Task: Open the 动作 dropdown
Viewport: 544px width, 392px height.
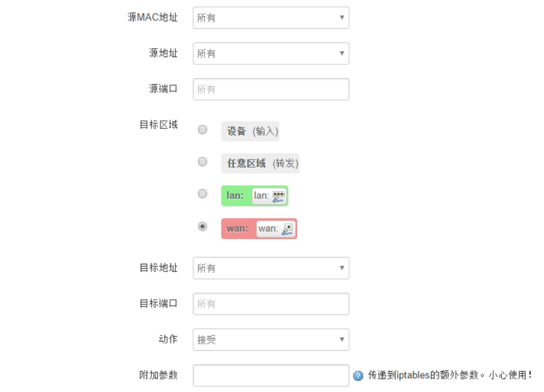Action: click(271, 339)
